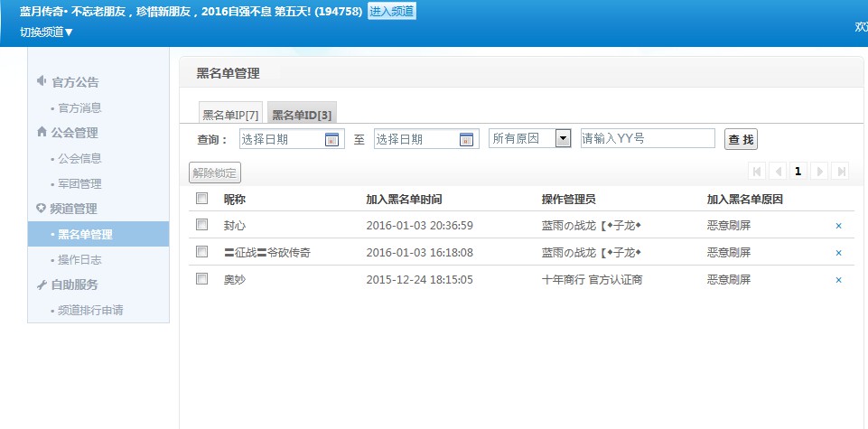Image resolution: width=868 pixels, height=429 pixels.
Task: Remove 封心 from blacklist with x icon
Action: (x=838, y=226)
